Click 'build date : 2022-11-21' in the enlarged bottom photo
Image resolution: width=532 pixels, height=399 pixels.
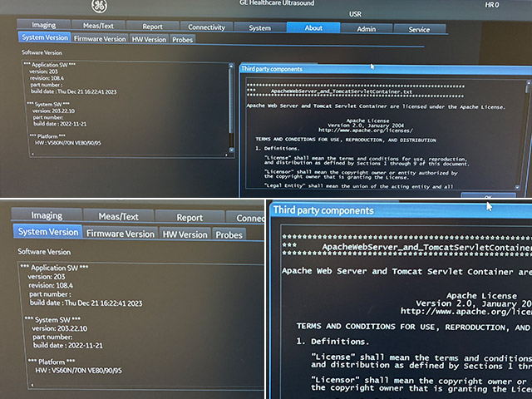[x=68, y=346]
